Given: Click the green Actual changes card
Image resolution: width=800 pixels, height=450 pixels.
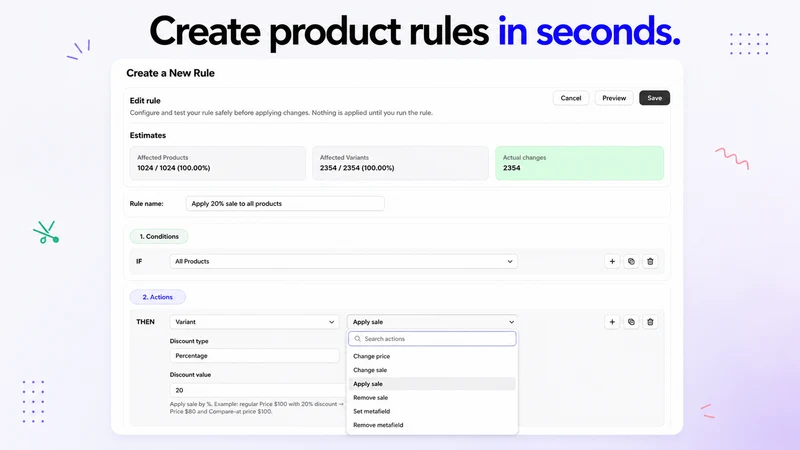Looking at the screenshot, I should (580, 163).
